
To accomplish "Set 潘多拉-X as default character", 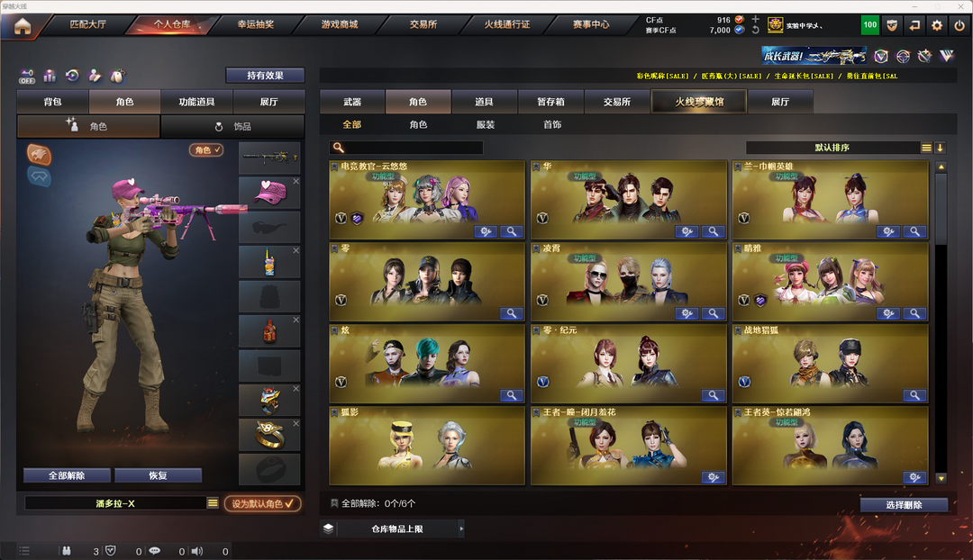I will pos(262,503).
